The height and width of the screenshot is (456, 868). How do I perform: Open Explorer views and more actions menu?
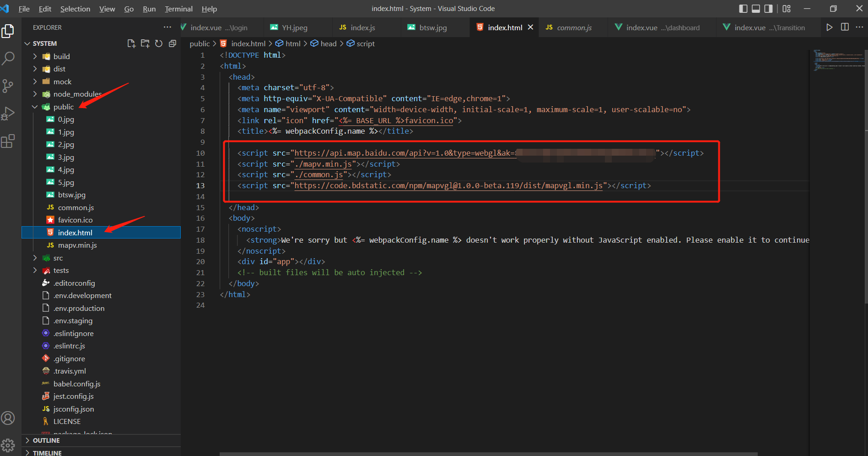tap(167, 27)
